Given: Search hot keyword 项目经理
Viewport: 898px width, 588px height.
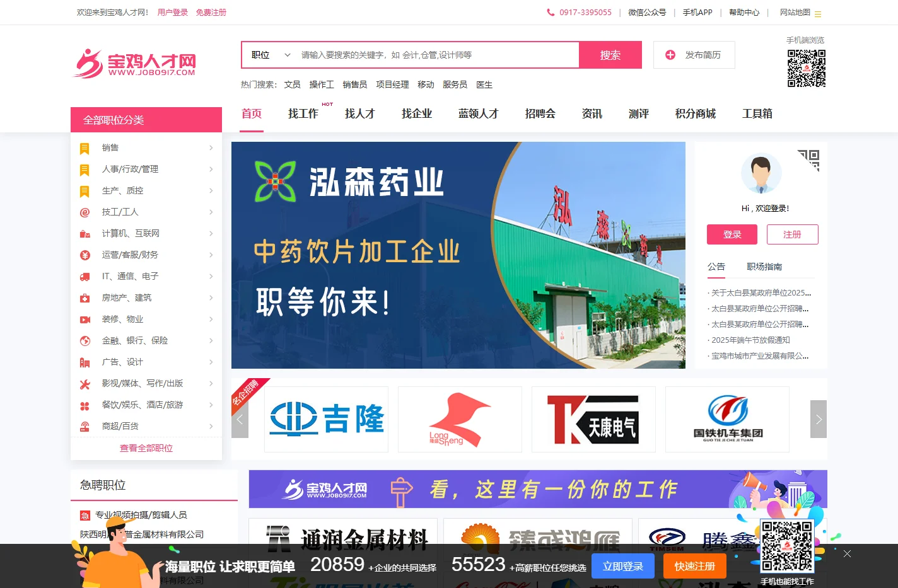Looking at the screenshot, I should pos(392,84).
